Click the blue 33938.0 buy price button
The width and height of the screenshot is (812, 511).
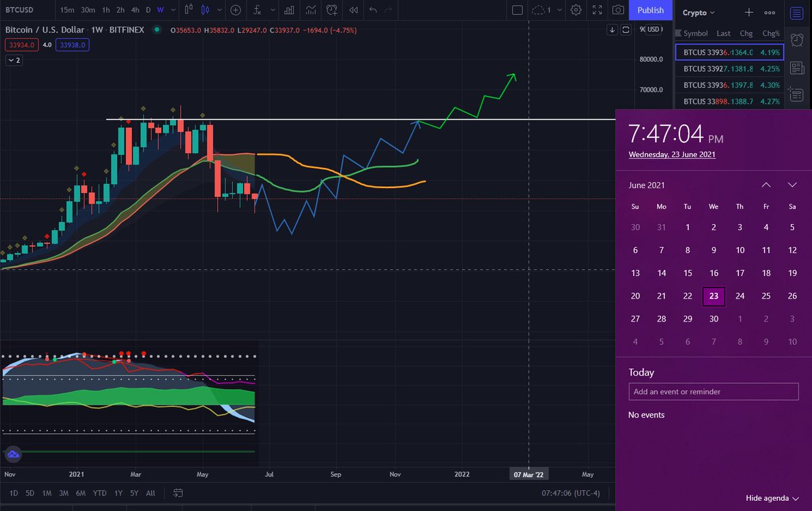(71, 45)
